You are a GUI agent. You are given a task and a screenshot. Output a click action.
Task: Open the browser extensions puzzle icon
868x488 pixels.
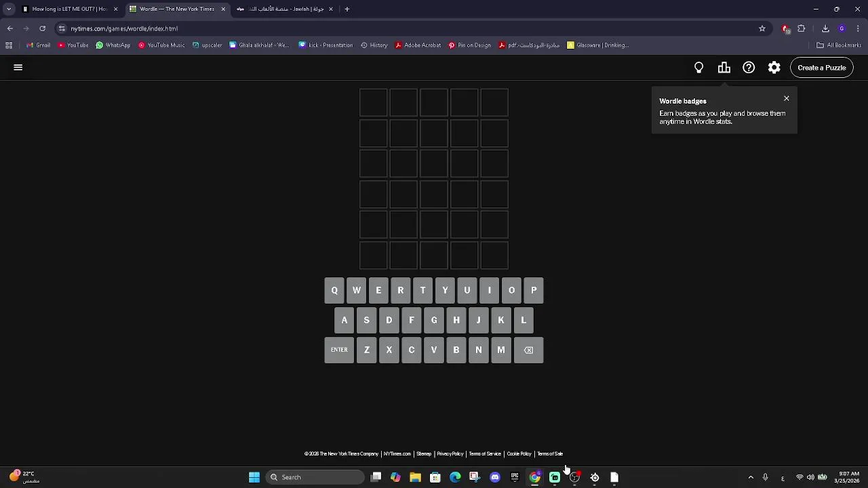click(x=802, y=28)
